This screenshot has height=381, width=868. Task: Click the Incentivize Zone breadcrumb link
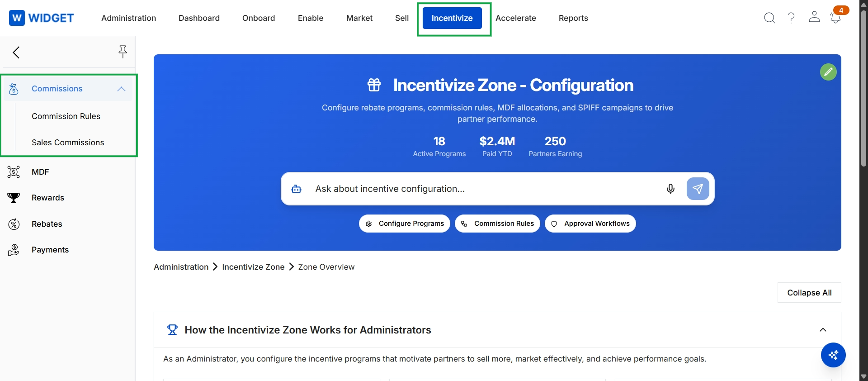[253, 267]
